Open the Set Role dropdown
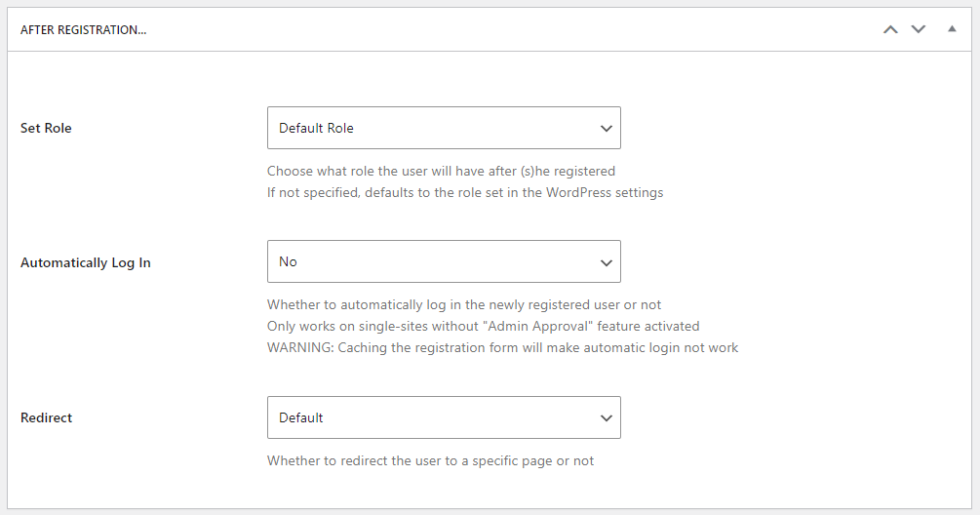980x515 pixels. coord(444,128)
